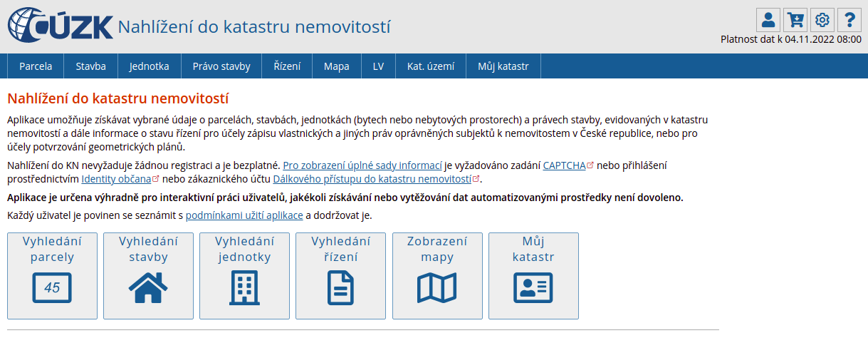Open the Zobrazení mapy tile
The height and width of the screenshot is (338, 868).
[x=436, y=275]
